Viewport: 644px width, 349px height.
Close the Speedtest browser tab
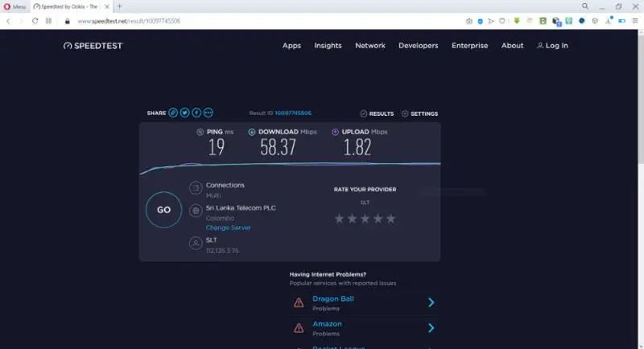point(107,6)
